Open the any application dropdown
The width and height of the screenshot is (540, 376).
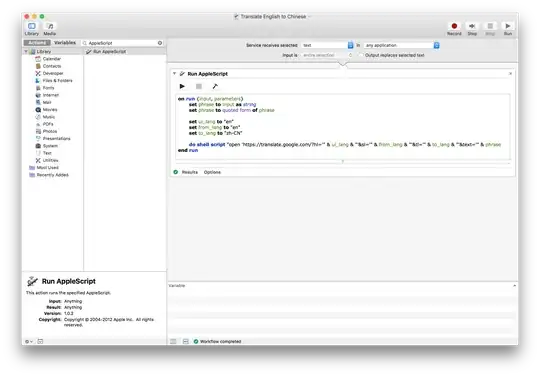point(402,45)
